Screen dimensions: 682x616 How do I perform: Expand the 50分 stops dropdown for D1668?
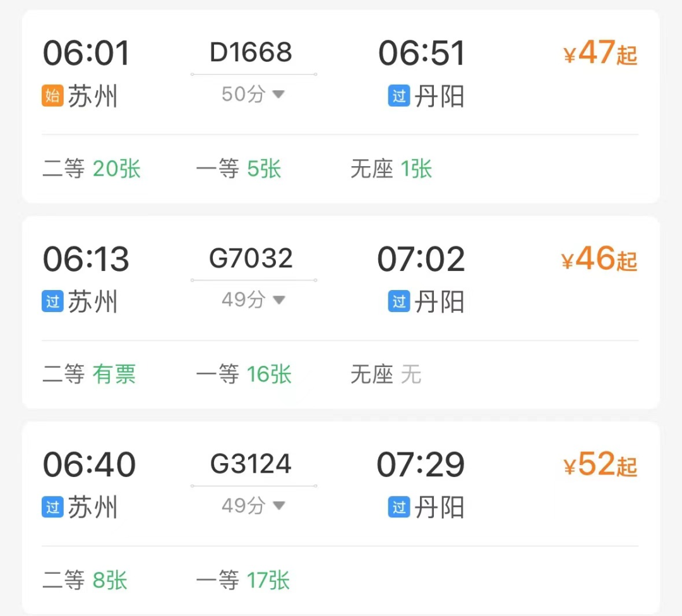pos(253,95)
